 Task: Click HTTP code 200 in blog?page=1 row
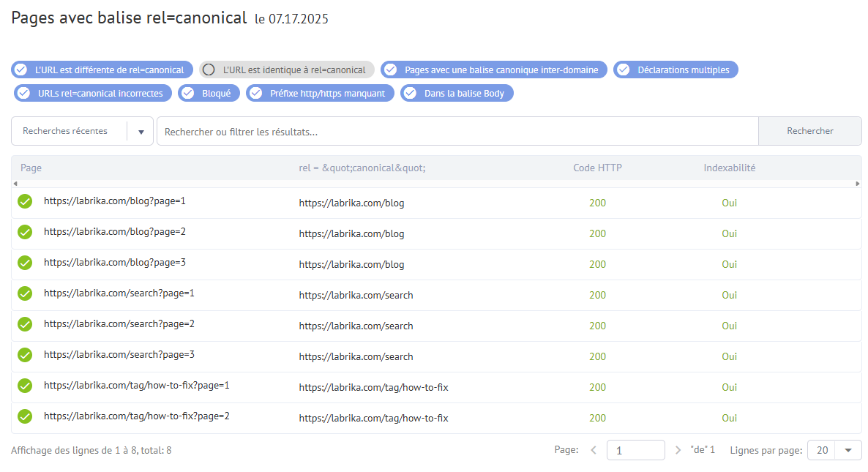[597, 203]
